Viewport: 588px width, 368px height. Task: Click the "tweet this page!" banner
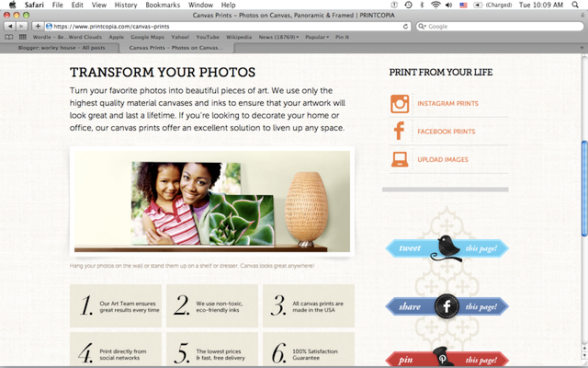[x=447, y=248]
